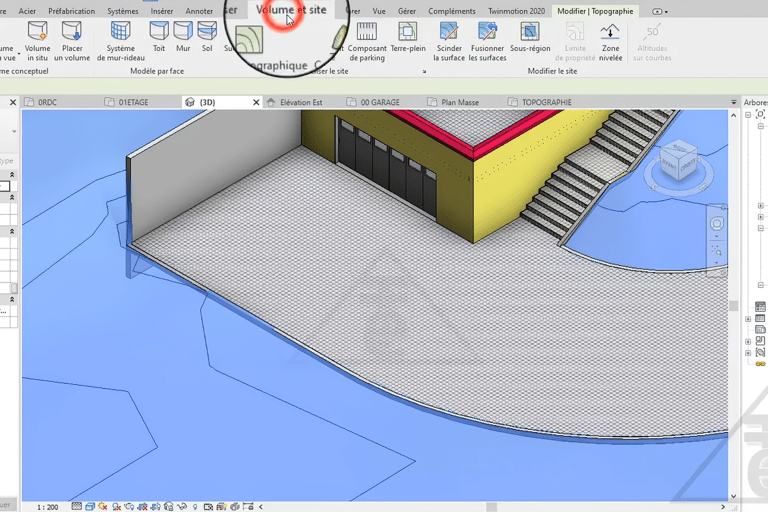This screenshot has width=768, height=512.
Task: Open the Twinmotion 2020 tab
Action: click(x=516, y=11)
